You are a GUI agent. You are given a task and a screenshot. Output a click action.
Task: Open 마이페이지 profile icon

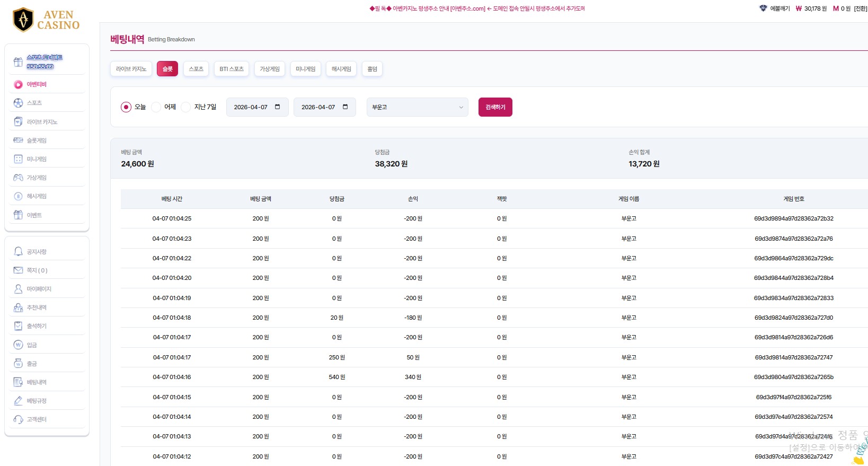[18, 289]
